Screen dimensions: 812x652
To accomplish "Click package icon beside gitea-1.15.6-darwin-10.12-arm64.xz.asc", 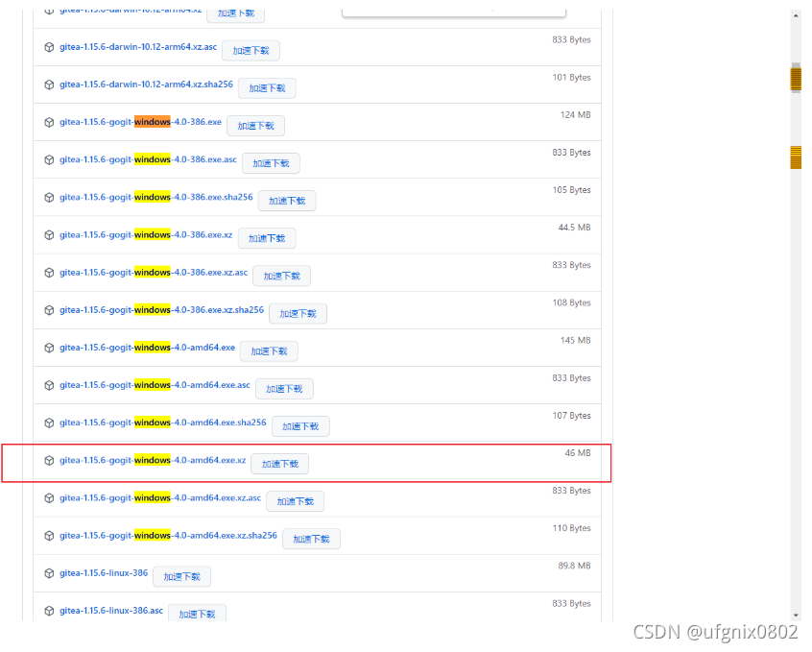I will (x=49, y=47).
